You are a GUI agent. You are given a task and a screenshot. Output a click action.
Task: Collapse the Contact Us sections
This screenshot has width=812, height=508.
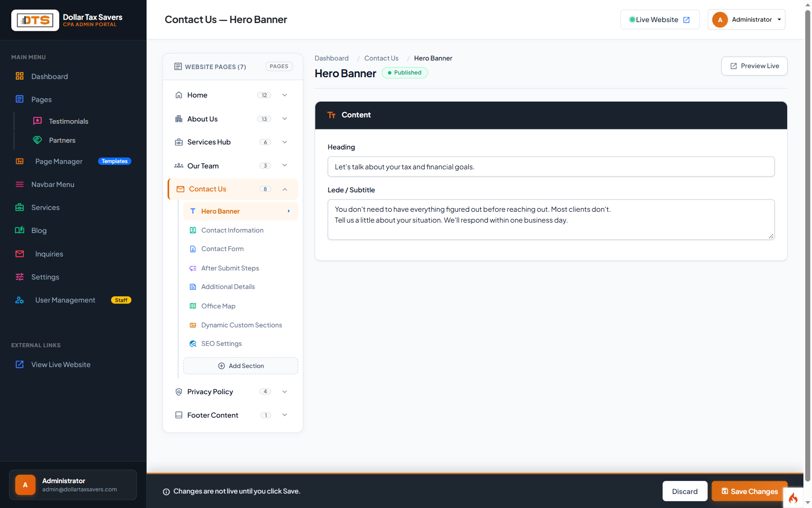pos(285,189)
